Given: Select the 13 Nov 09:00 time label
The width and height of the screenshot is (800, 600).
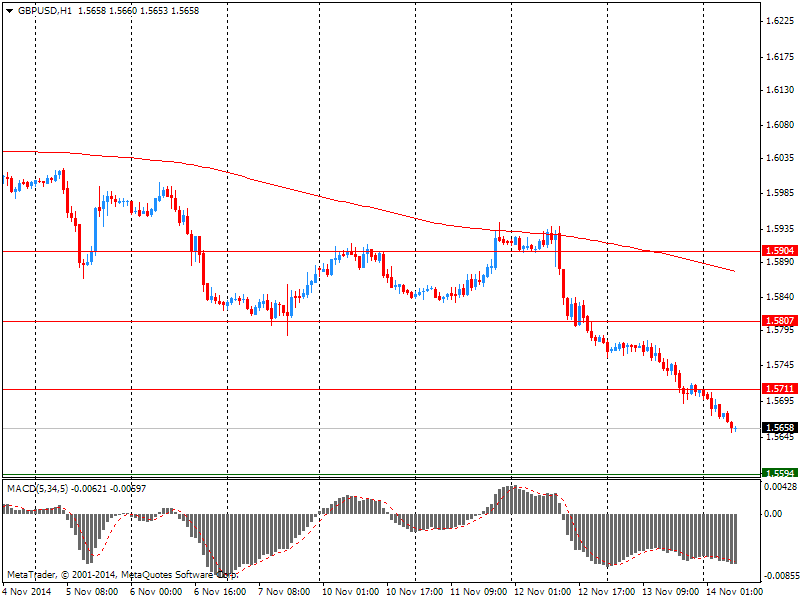Looking at the screenshot, I should pyautogui.click(x=671, y=591).
